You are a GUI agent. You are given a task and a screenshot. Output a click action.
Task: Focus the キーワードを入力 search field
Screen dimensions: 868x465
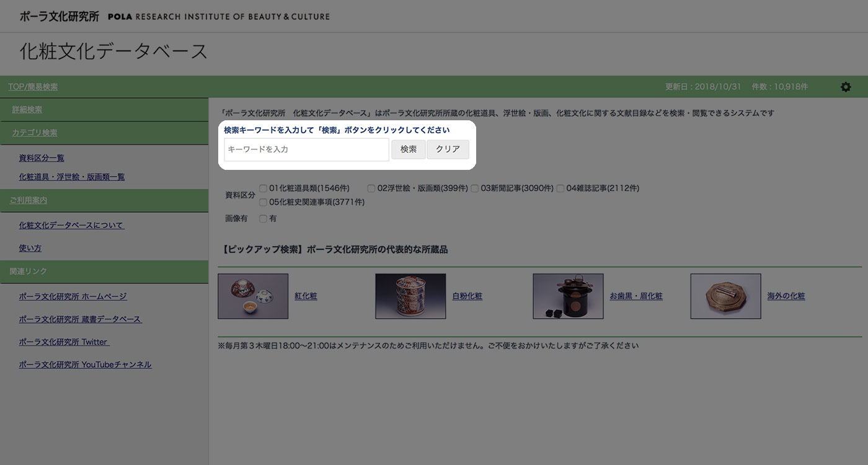pyautogui.click(x=306, y=149)
